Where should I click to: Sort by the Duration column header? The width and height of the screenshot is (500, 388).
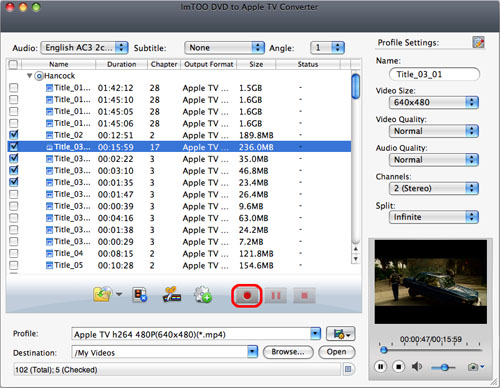(x=121, y=64)
